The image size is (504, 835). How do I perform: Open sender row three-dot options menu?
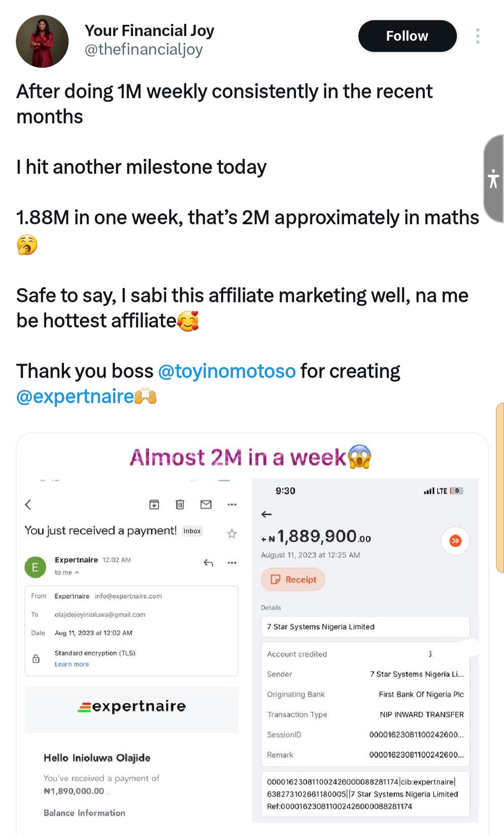point(232,562)
